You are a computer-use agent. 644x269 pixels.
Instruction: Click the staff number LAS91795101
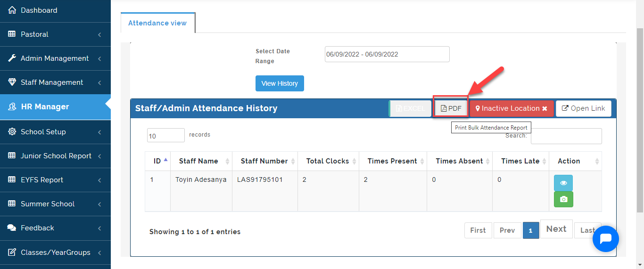260,179
